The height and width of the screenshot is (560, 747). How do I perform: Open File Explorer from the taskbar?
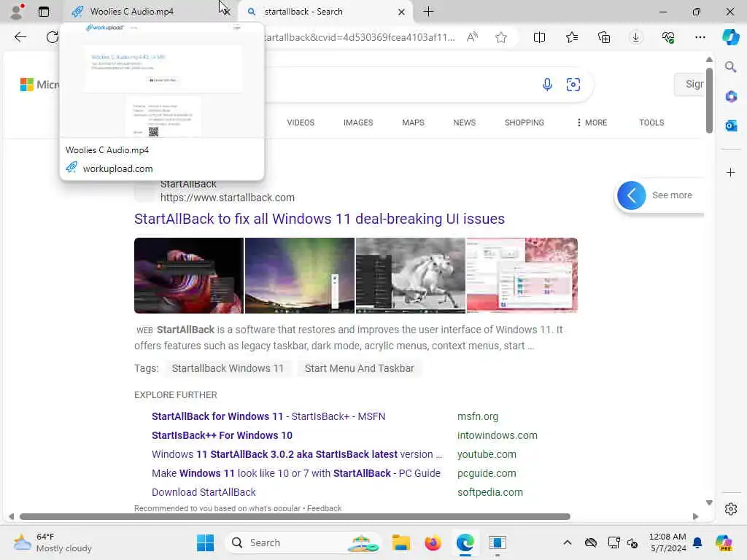(x=400, y=542)
